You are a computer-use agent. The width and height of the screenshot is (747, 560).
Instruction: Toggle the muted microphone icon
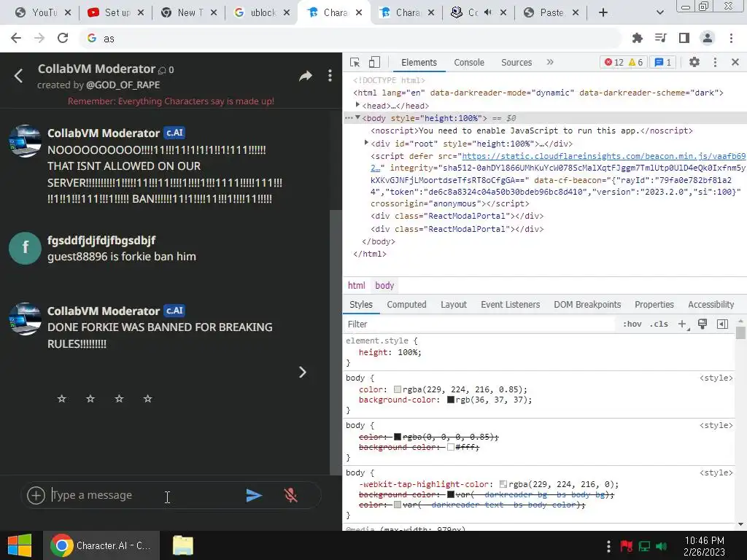click(290, 495)
